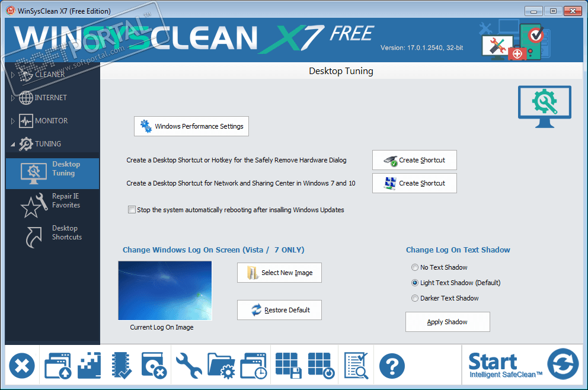Click the circular refresh SafeClean icon

click(563, 364)
